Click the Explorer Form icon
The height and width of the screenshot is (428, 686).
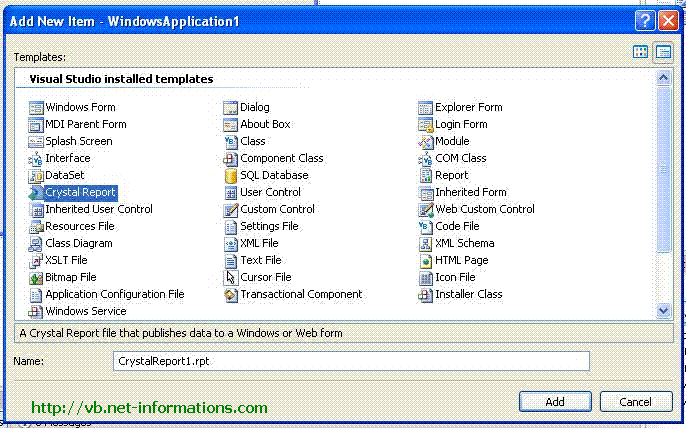425,108
